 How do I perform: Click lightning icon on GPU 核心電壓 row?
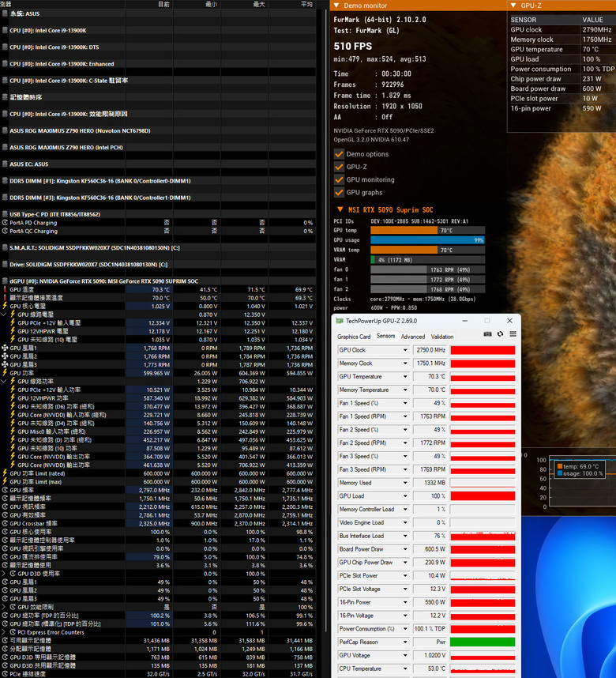coord(5,306)
